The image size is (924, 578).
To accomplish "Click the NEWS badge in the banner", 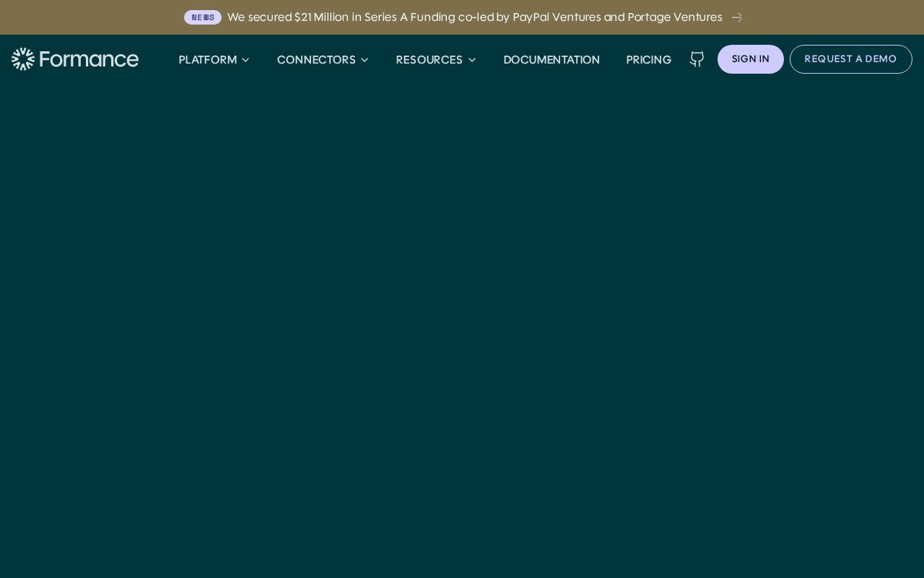I will point(203,17).
